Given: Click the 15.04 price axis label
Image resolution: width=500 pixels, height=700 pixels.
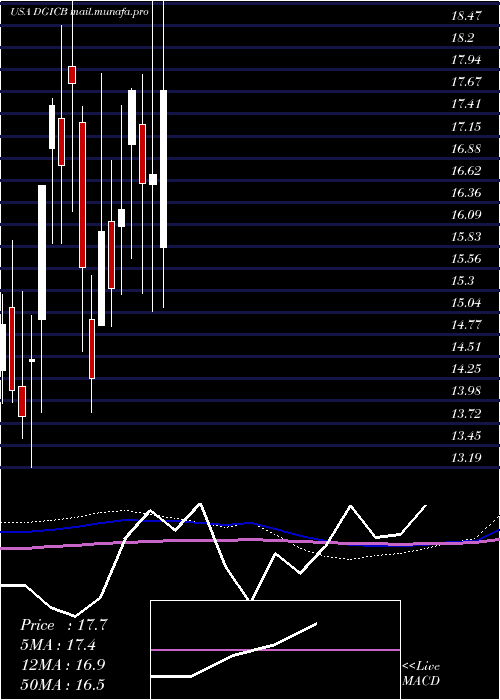Looking at the screenshot, I should point(466,304).
